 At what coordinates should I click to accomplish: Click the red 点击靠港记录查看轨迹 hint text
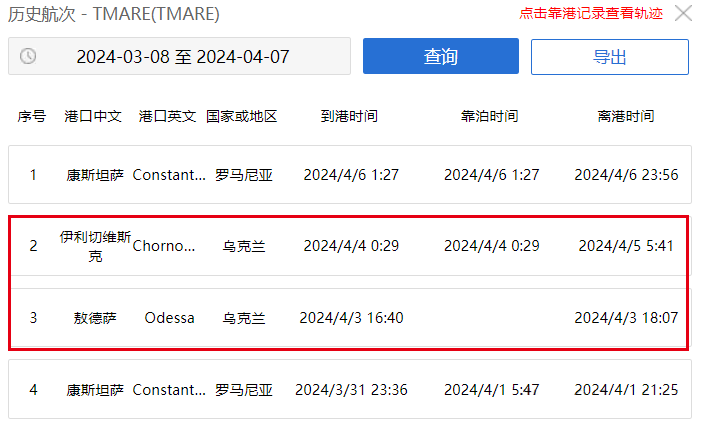tap(591, 13)
